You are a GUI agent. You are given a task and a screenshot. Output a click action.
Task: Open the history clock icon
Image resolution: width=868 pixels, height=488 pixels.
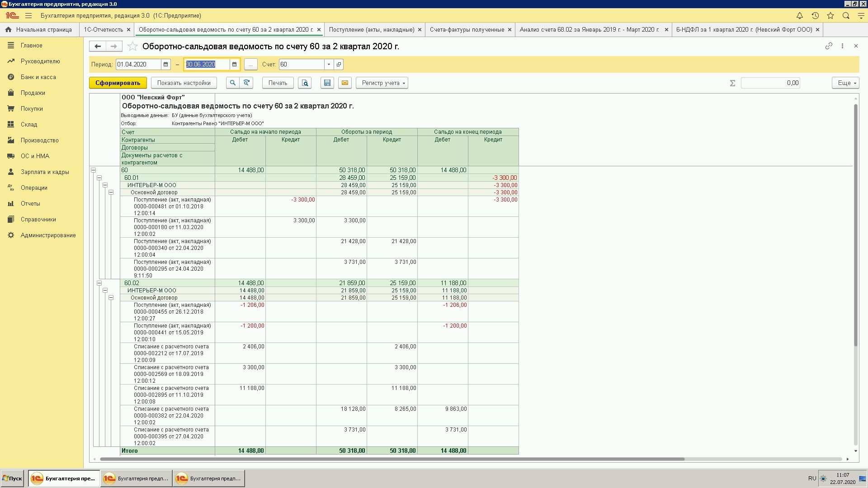point(815,15)
